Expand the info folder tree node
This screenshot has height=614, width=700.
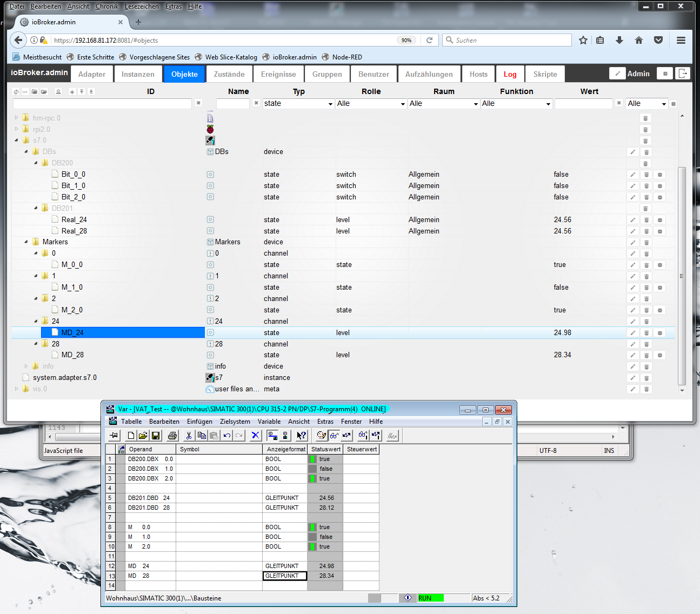click(x=26, y=366)
